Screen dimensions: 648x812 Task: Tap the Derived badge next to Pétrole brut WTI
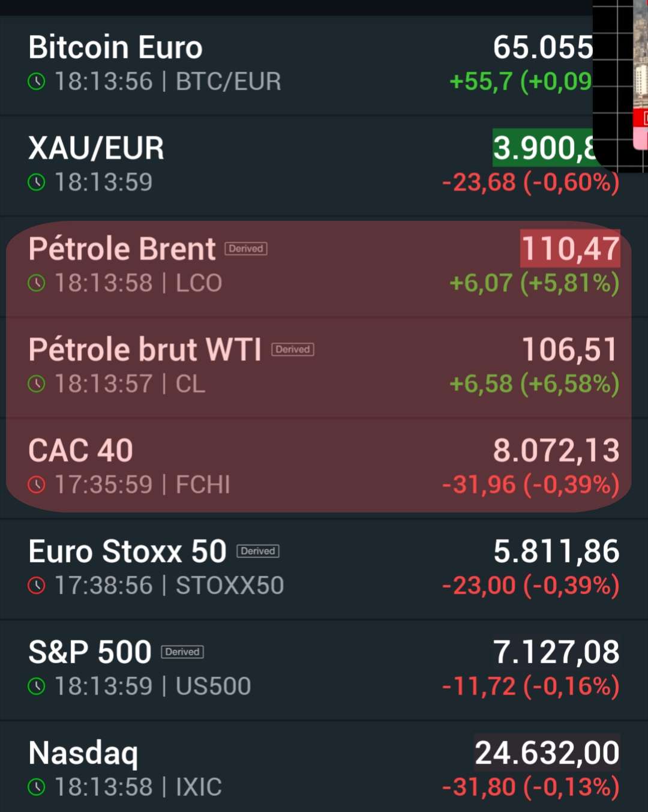(x=293, y=349)
